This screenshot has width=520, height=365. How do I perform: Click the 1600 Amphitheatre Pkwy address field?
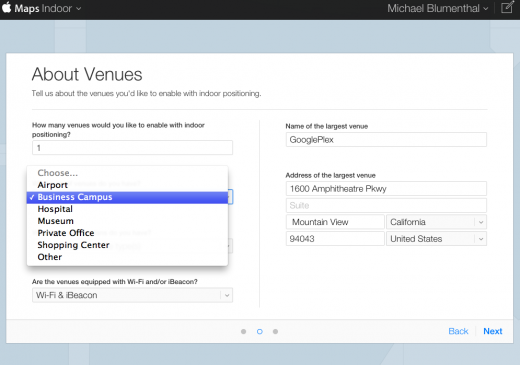[386, 189]
